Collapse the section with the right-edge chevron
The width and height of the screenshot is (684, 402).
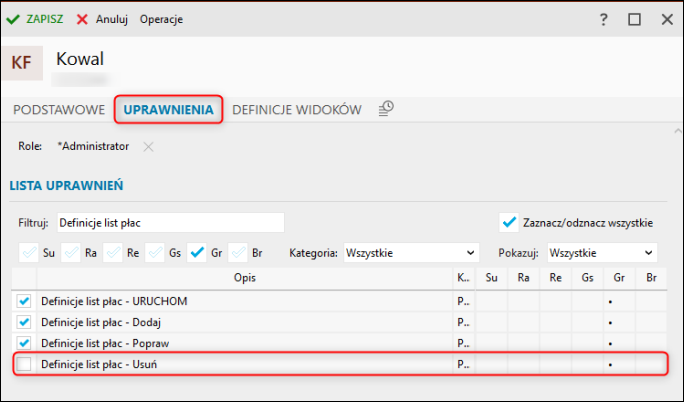(x=677, y=131)
